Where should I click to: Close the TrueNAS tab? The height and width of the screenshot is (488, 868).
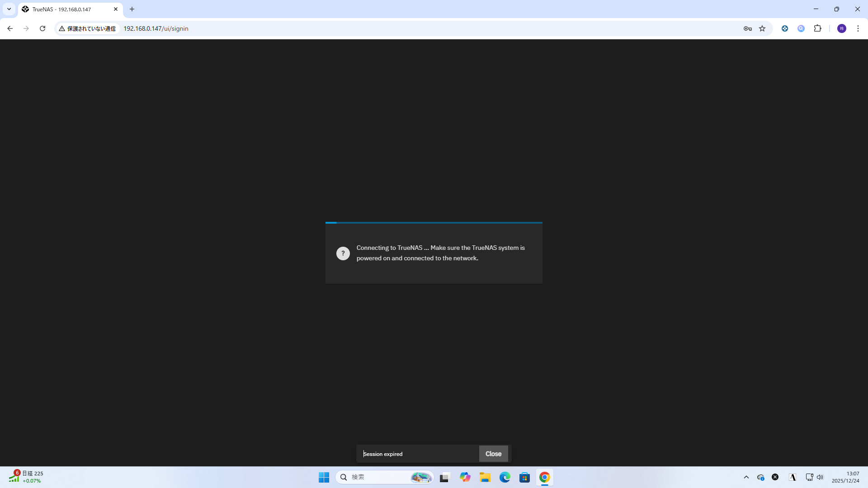[116, 9]
